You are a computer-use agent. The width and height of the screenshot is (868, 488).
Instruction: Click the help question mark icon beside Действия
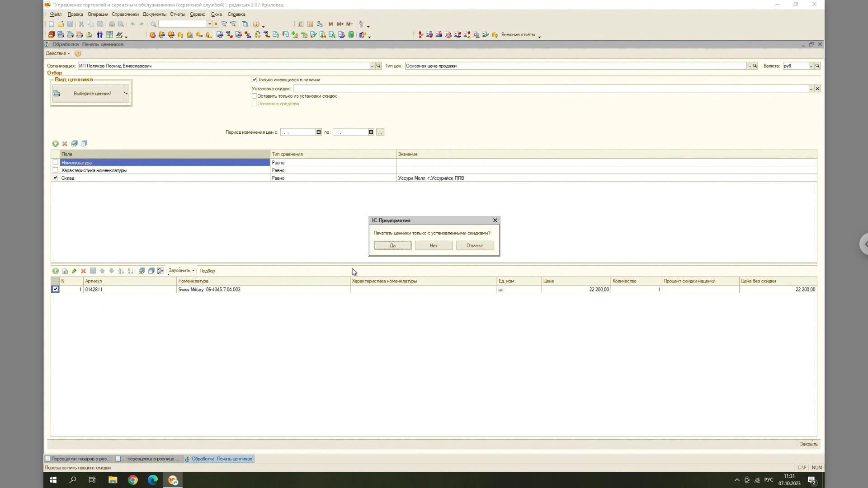pos(78,54)
